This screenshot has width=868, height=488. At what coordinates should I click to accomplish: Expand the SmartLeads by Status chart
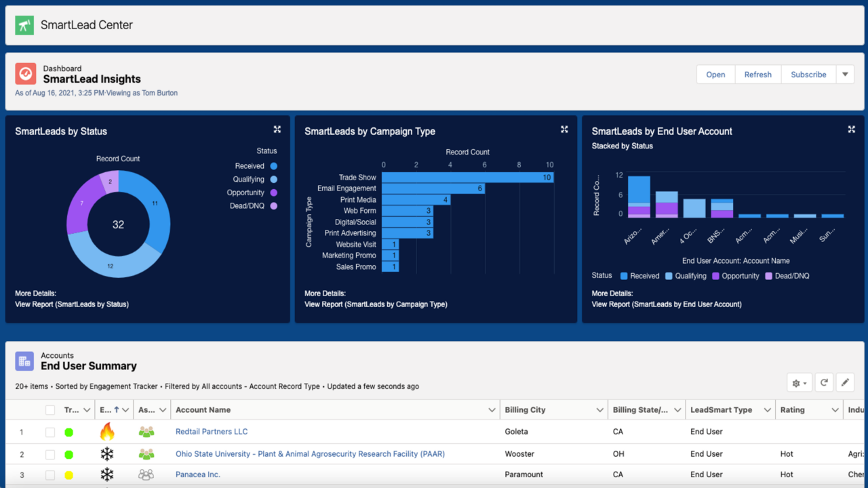[x=277, y=129]
